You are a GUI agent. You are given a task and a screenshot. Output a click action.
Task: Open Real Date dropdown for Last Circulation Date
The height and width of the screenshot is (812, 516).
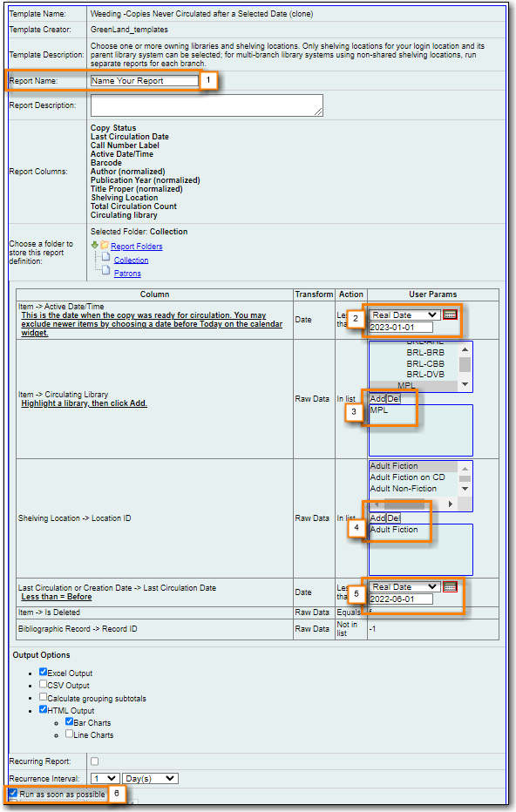(404, 586)
